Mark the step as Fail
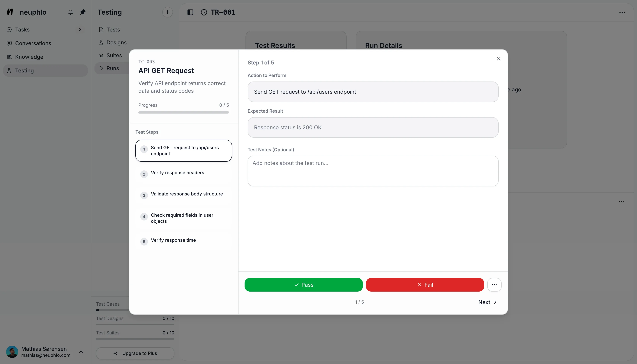 425,285
